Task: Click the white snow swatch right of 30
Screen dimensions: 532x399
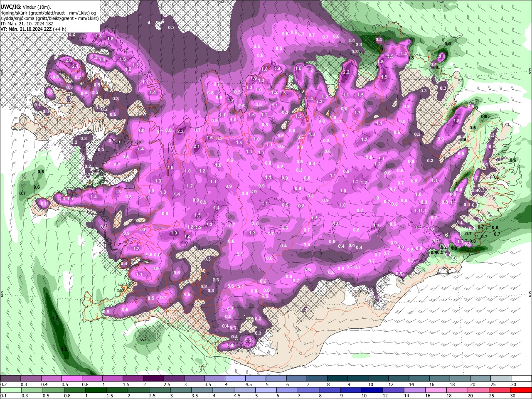Action: point(521,379)
